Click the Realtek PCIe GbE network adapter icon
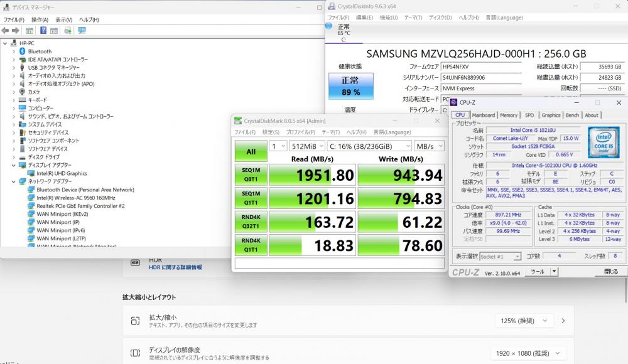 tap(31, 206)
